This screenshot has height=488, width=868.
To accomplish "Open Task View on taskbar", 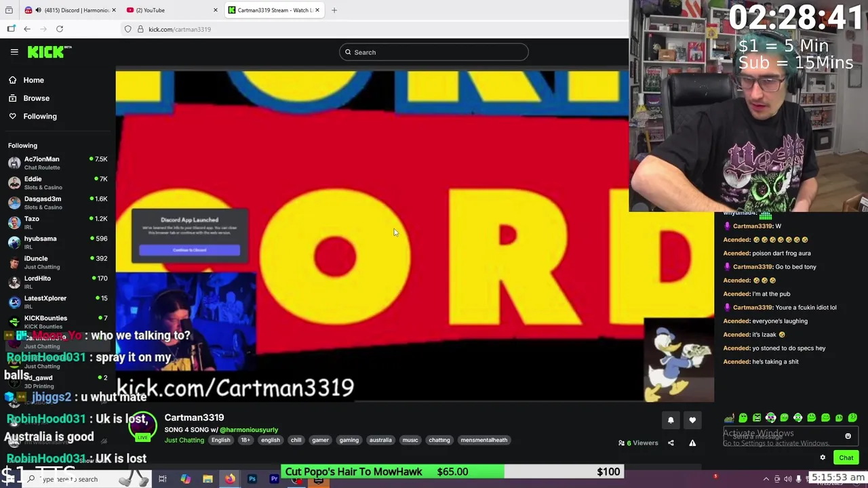I will [x=163, y=479].
